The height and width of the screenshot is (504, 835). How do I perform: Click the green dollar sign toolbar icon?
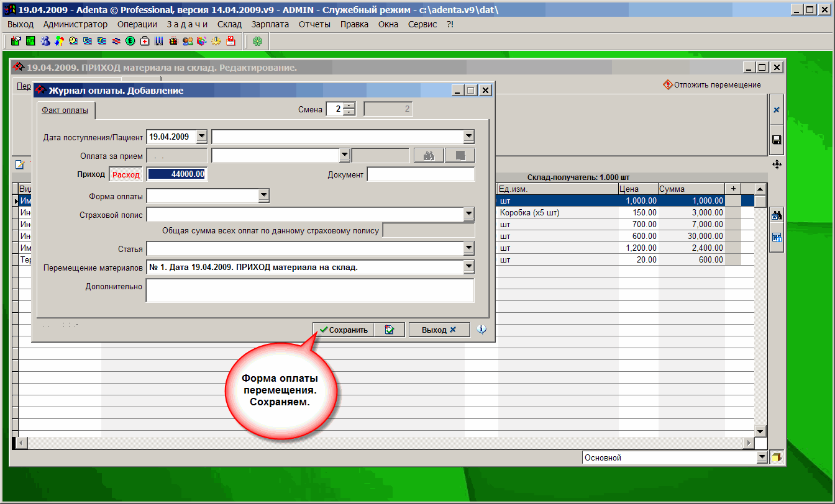[130, 42]
